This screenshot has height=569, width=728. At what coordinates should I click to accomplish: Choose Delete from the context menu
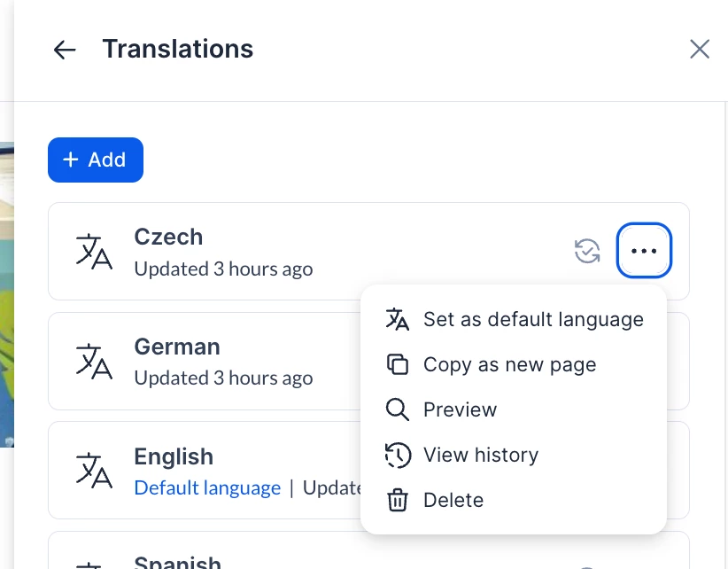coord(514,500)
